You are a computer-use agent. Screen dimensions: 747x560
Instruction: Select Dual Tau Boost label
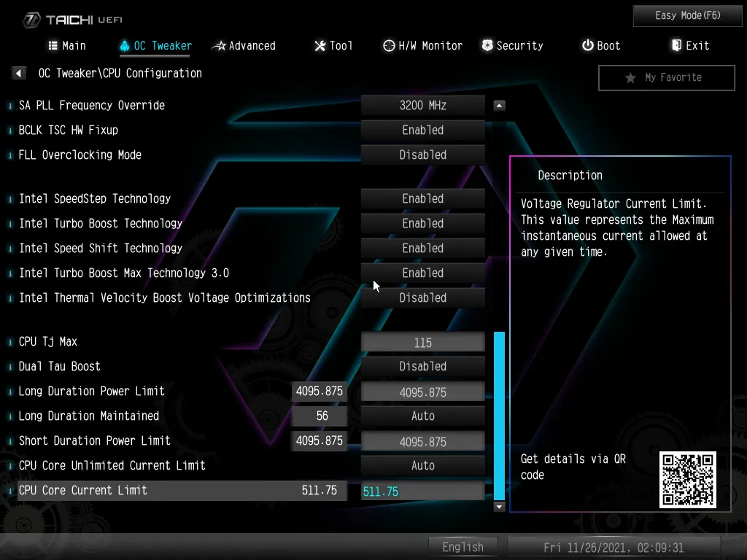coord(60,366)
